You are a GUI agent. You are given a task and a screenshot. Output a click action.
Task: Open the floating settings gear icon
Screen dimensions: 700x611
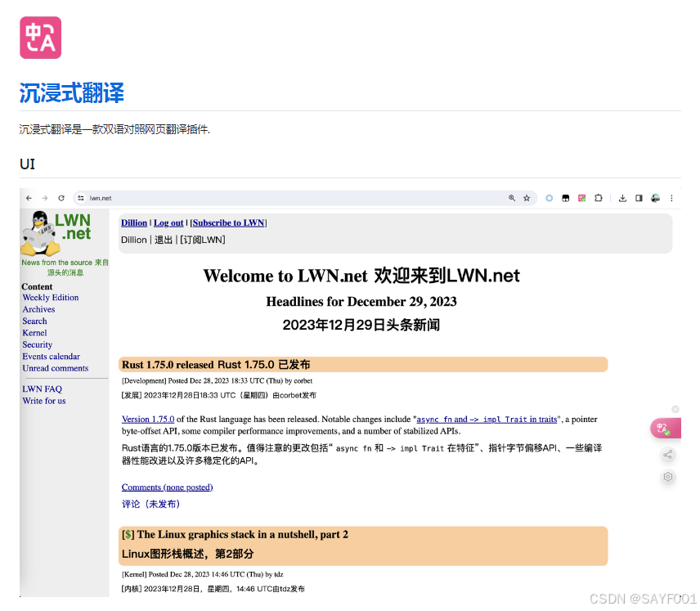(x=668, y=477)
